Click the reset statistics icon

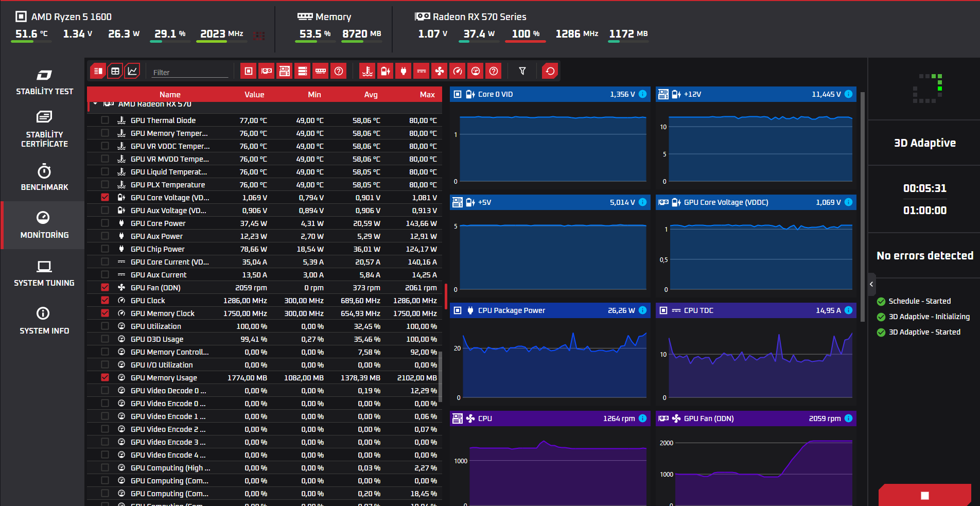coord(550,71)
